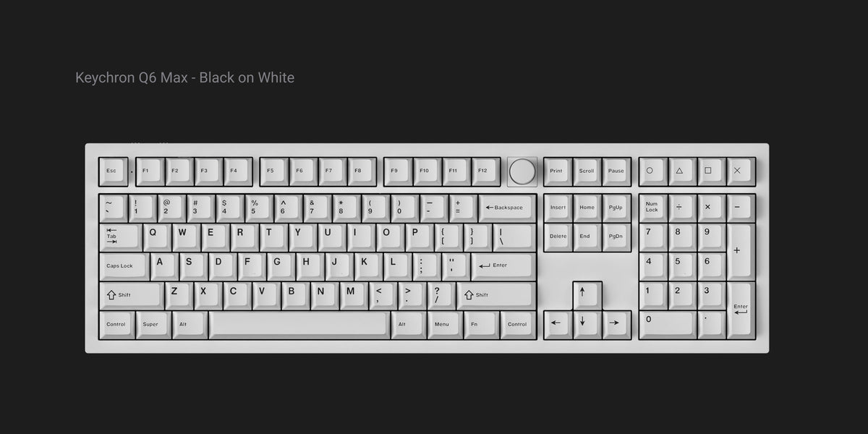
Task: Click the down arrow key
Action: pos(587,325)
